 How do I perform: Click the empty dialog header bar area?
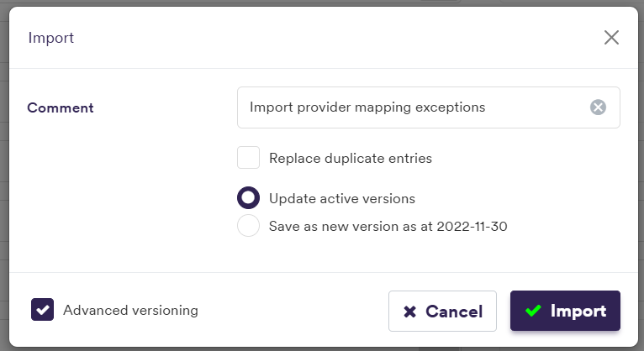click(336, 38)
